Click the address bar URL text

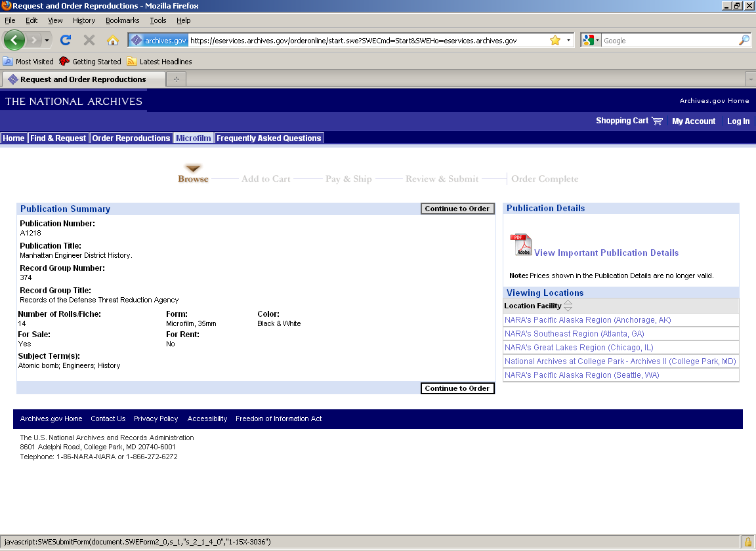(354, 41)
